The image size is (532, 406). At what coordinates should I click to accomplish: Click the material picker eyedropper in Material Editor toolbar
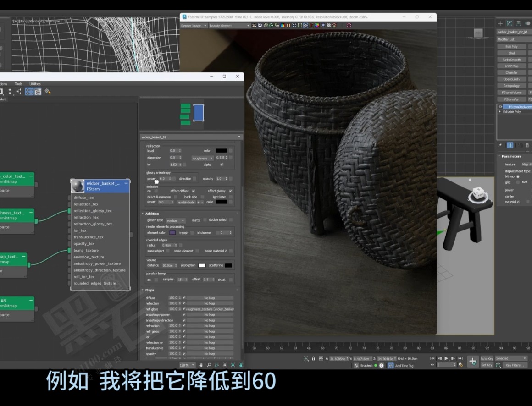tap(48, 92)
